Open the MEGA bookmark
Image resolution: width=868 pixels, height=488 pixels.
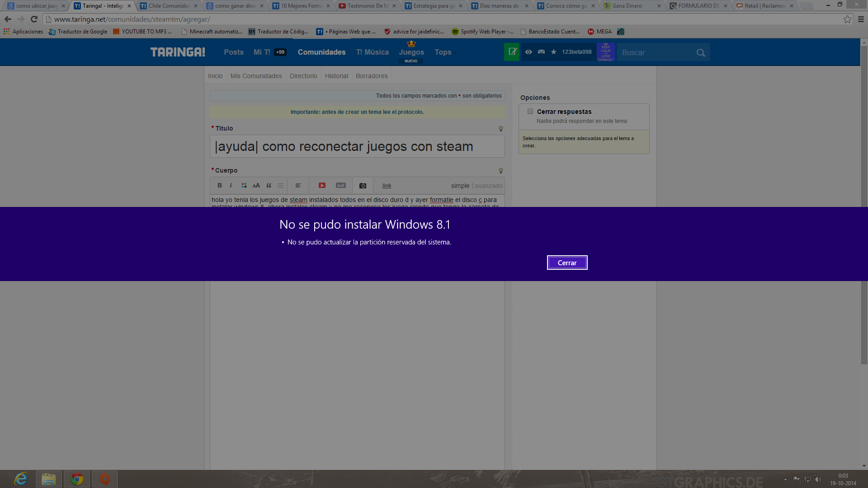pos(599,32)
